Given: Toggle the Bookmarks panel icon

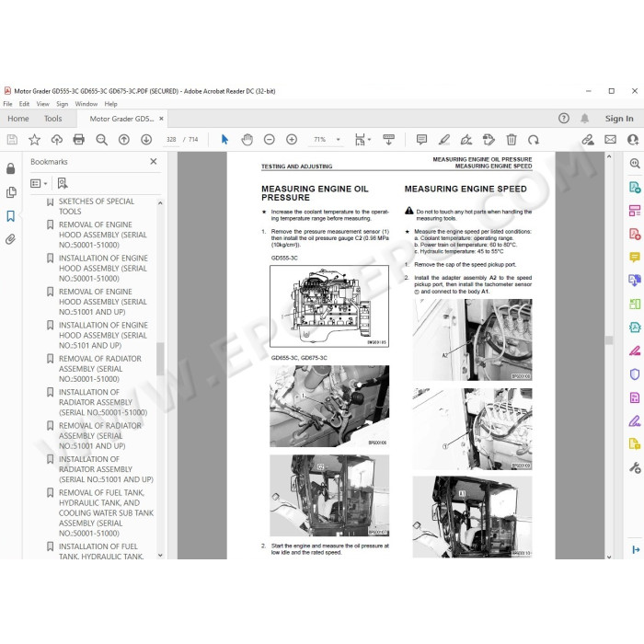Looking at the screenshot, I should 11,216.
